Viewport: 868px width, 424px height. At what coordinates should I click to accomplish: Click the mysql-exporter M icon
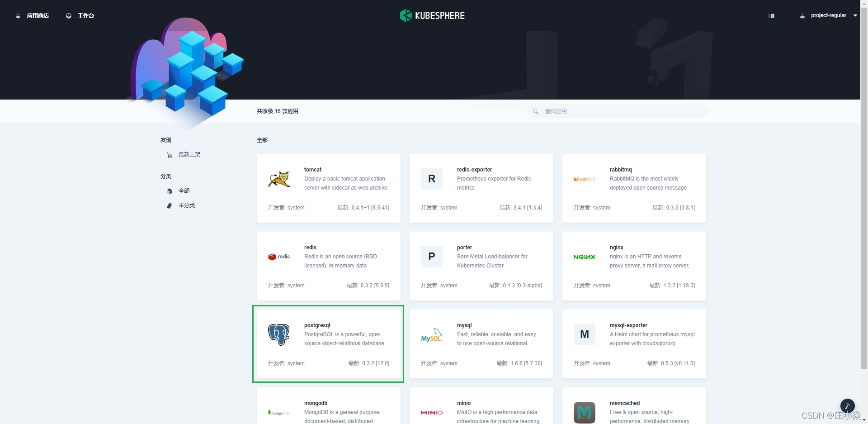click(x=585, y=334)
